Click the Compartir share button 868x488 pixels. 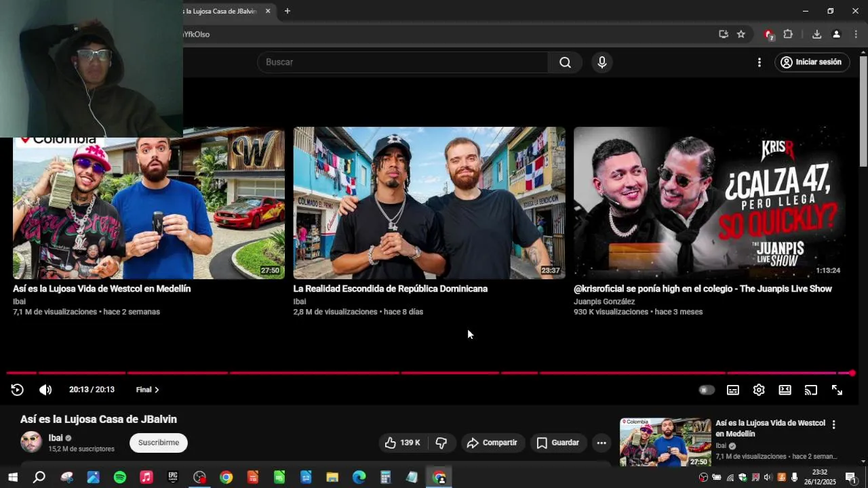coord(492,443)
